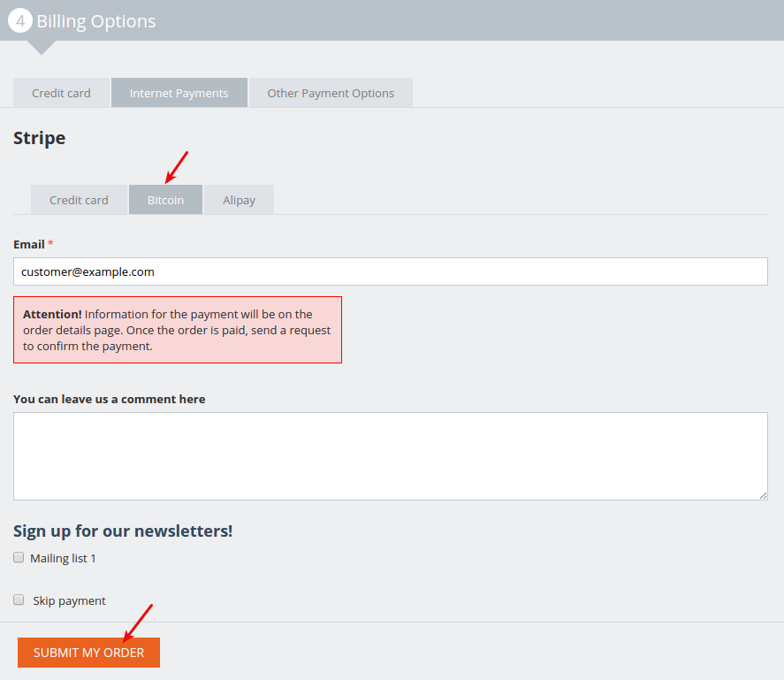Screen dimensions: 784x680
Task: Switch to the Internet Payments tab
Action: [179, 93]
